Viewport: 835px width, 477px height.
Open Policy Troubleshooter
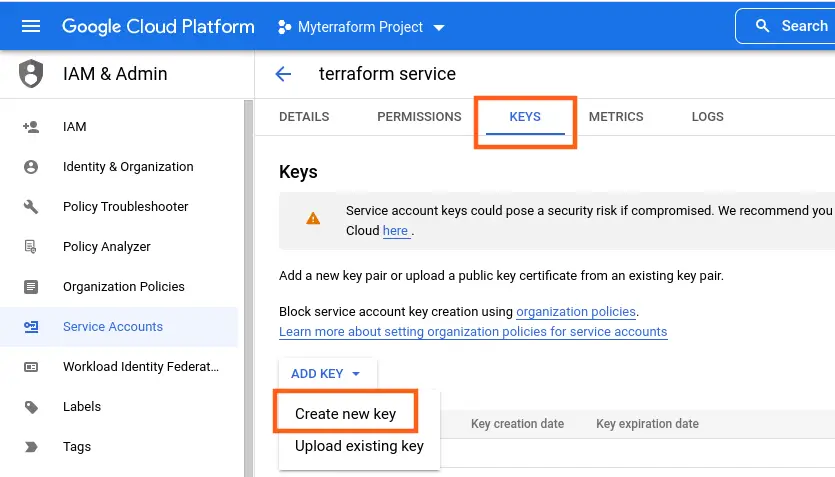click(126, 207)
